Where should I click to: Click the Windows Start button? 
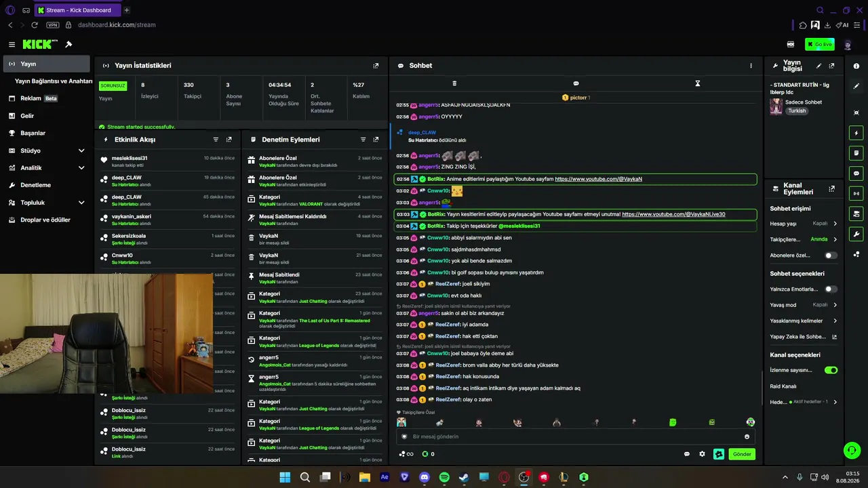(285, 477)
